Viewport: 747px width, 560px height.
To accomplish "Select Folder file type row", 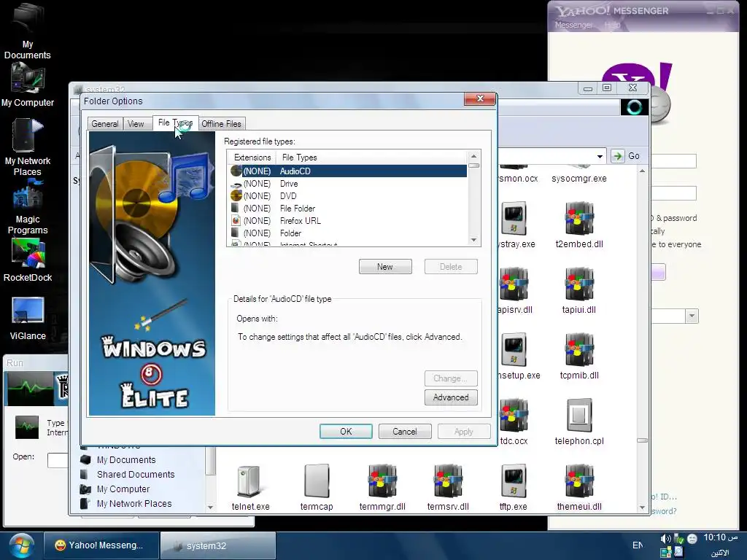I will coord(347,233).
